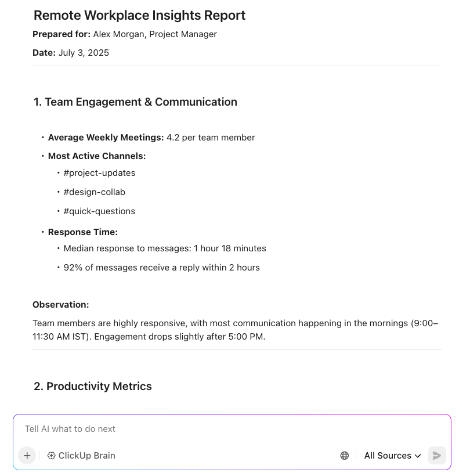Hit the submit arrow in the prompt bar
Image resolution: width=470 pixels, height=476 pixels.
pos(437,455)
